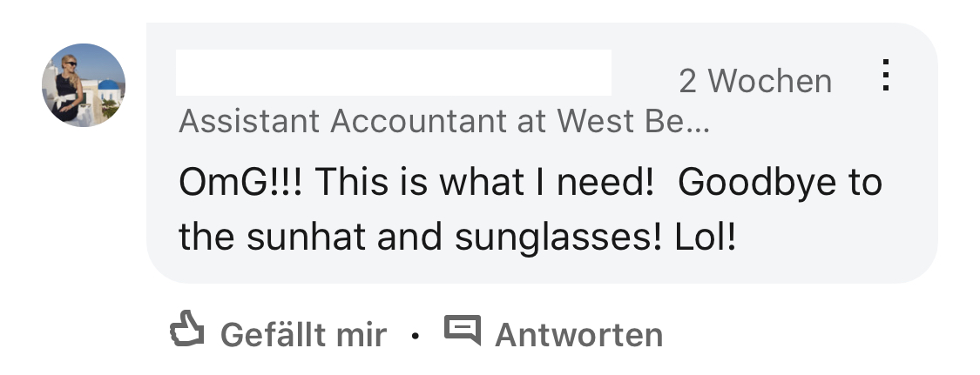Click the word "Wochen" in the timestamp
The height and width of the screenshot is (375, 980).
point(769,81)
